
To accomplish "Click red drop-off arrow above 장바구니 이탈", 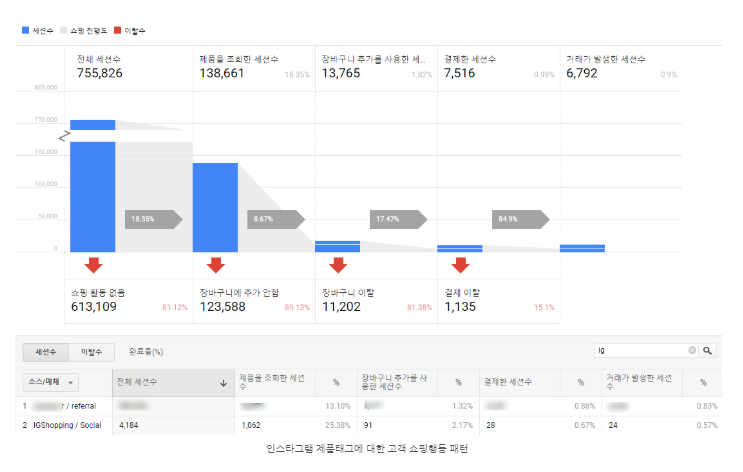I will [338, 265].
